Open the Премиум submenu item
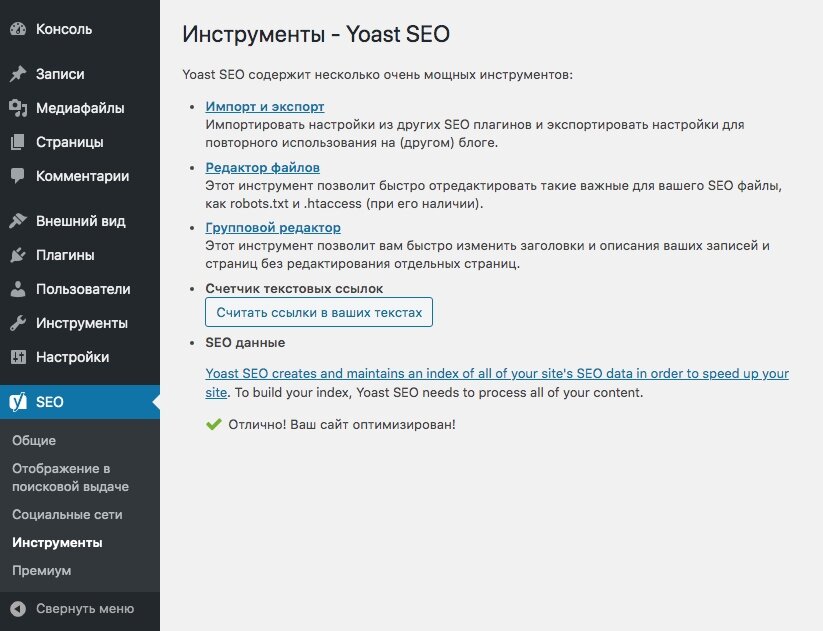The width and height of the screenshot is (823, 631). (x=41, y=571)
